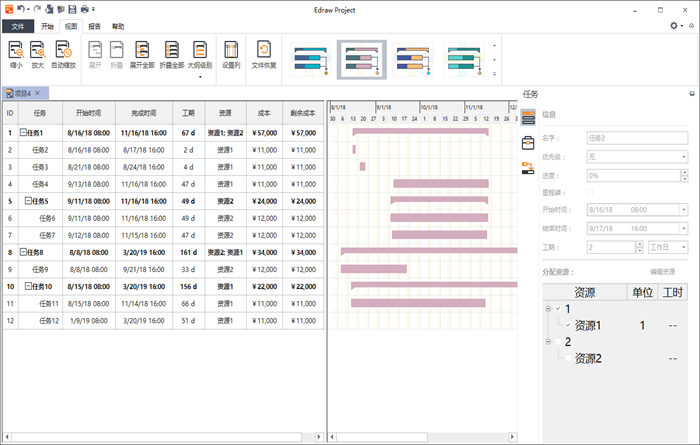Click the 设置列 column settings icon

pyautogui.click(x=231, y=50)
